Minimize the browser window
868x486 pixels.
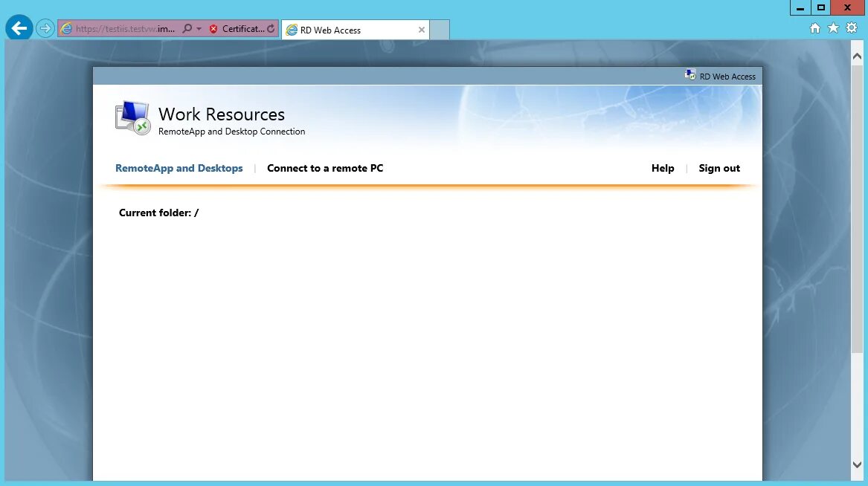800,7
